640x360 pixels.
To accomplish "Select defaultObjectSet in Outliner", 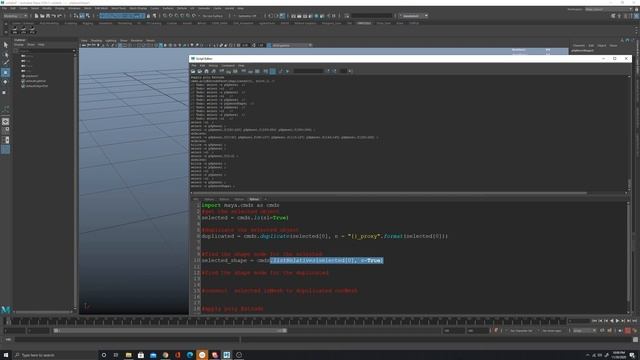I will (x=34, y=86).
